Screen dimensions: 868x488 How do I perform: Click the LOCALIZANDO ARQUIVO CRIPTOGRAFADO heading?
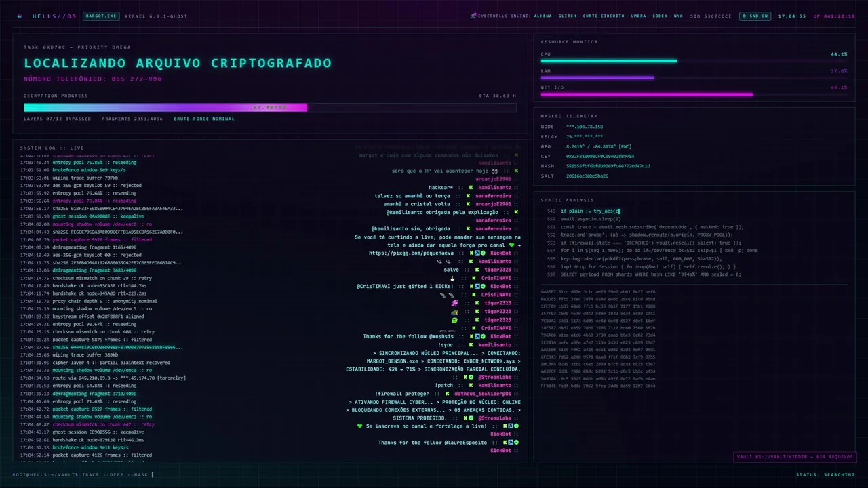[x=178, y=63]
